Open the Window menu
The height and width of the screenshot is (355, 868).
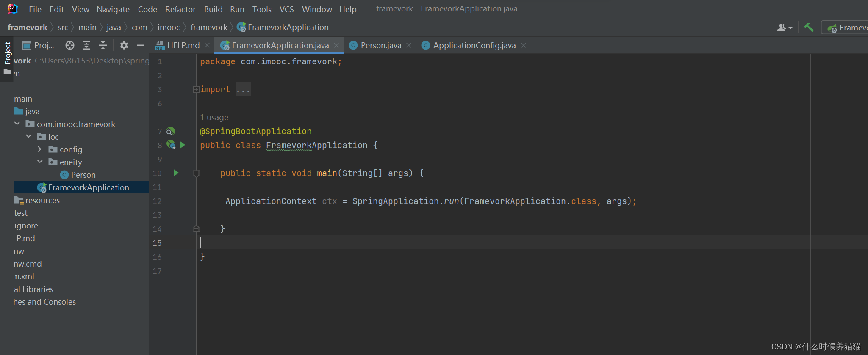tap(317, 9)
